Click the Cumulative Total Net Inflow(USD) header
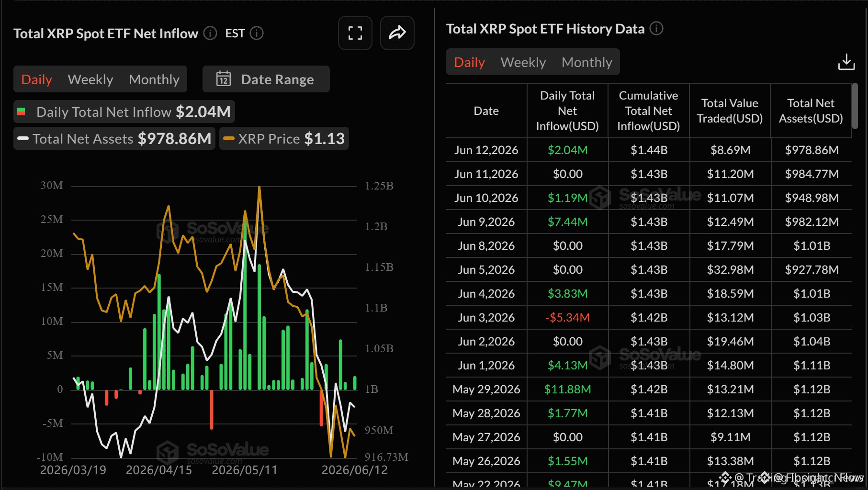Screen dimensions: 868x490 tap(649, 111)
